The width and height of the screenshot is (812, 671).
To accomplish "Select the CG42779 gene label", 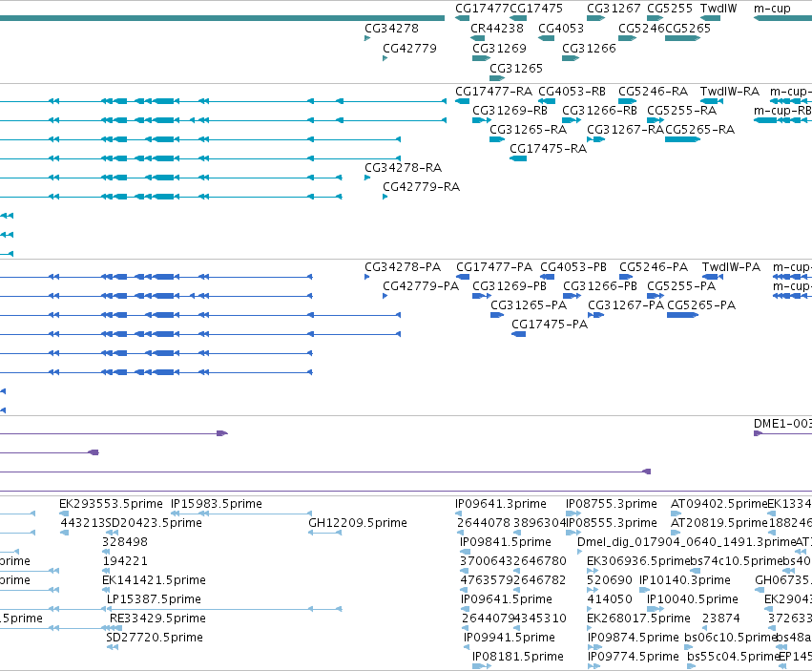I will tap(409, 49).
